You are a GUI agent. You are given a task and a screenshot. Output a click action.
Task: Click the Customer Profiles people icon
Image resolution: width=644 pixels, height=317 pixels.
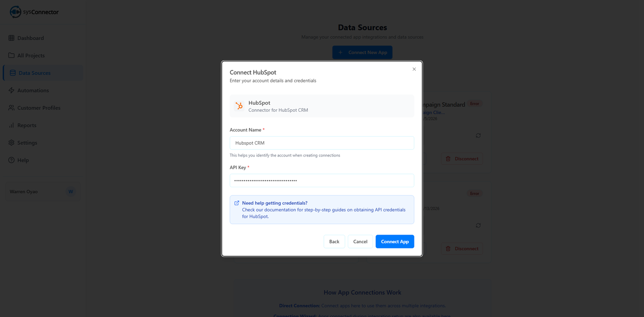click(x=11, y=108)
